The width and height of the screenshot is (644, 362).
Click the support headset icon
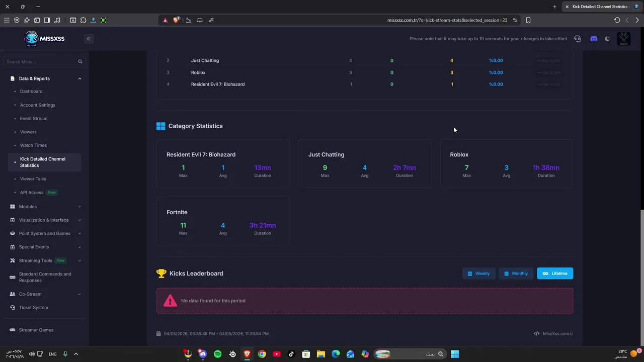pyautogui.click(x=577, y=39)
